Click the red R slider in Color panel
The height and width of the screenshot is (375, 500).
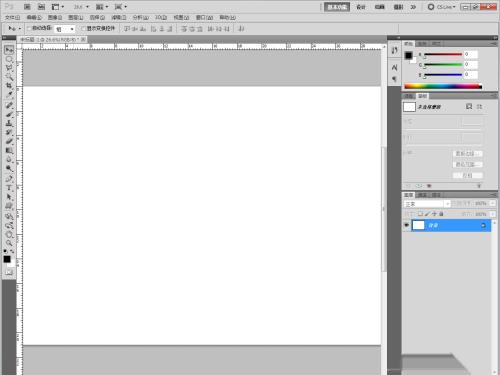[443, 54]
